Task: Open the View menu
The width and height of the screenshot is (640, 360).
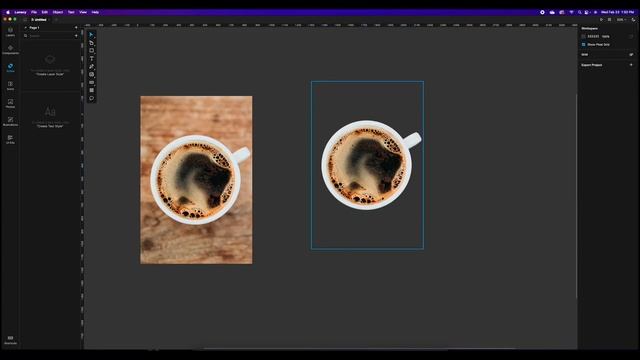Action: coord(83,12)
